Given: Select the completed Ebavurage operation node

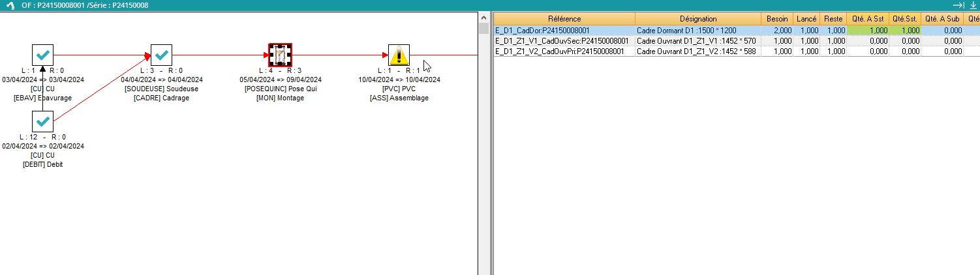Looking at the screenshot, I should (42, 55).
